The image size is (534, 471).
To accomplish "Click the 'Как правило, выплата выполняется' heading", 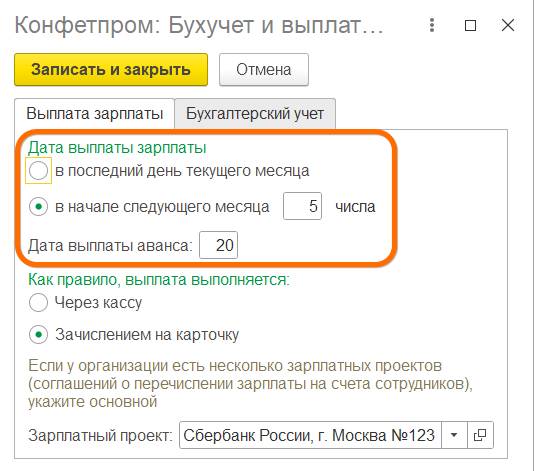I will (x=159, y=280).
